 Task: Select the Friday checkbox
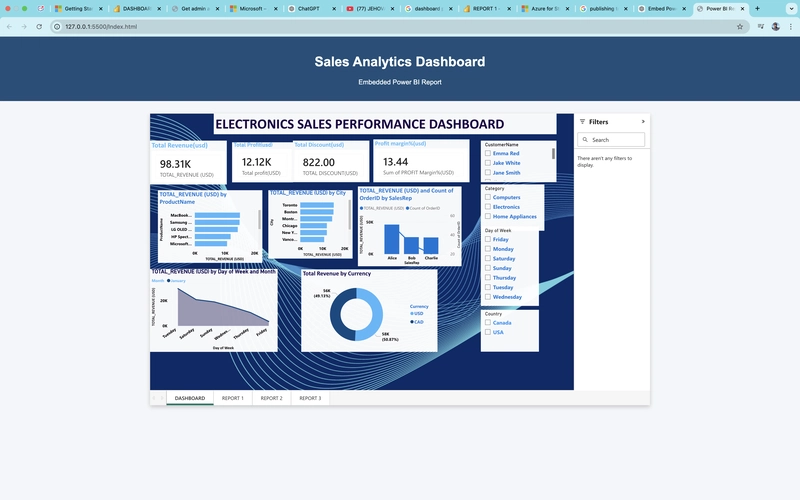[488, 239]
